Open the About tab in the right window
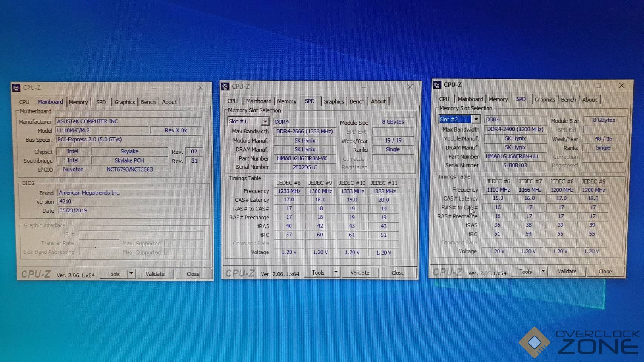The width and height of the screenshot is (644, 362). tap(589, 100)
